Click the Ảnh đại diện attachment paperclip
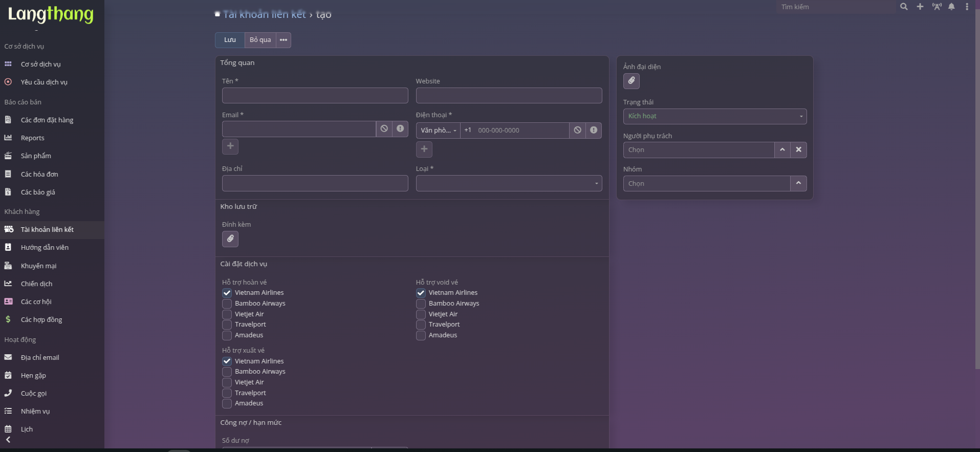The width and height of the screenshot is (980, 452). pos(631,81)
